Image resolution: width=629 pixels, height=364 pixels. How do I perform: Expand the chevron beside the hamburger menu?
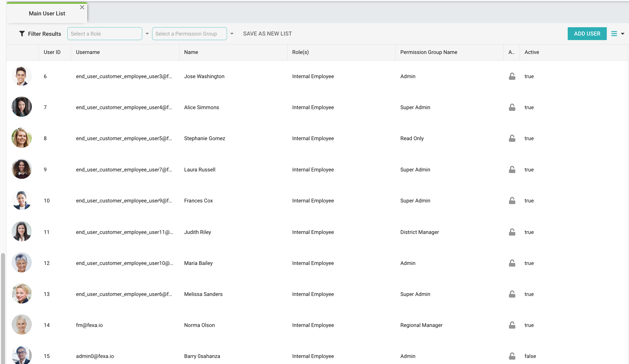622,34
